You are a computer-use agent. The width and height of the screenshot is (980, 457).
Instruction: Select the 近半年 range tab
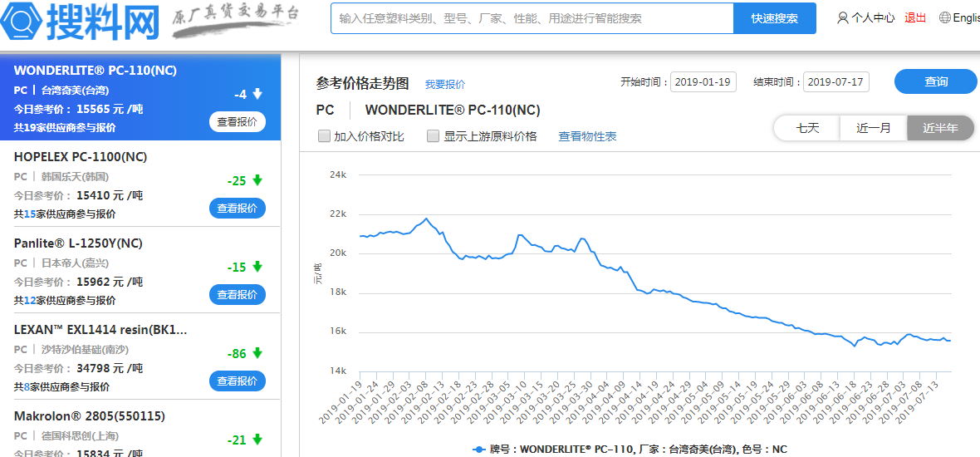click(940, 128)
